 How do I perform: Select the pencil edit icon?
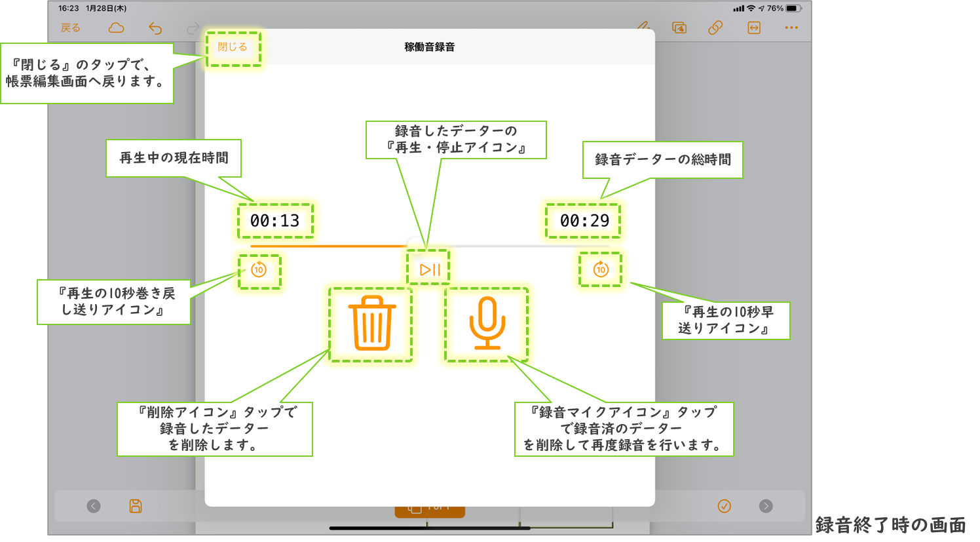pos(643,26)
